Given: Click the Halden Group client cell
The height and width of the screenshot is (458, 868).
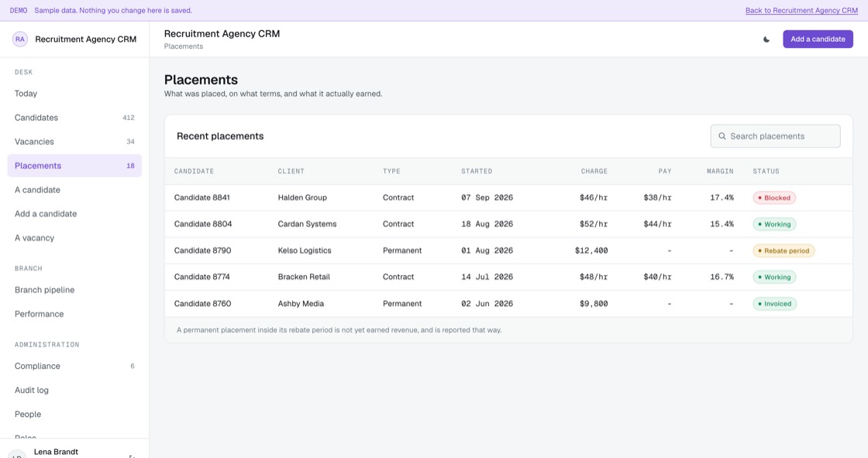Looking at the screenshot, I should point(302,198).
